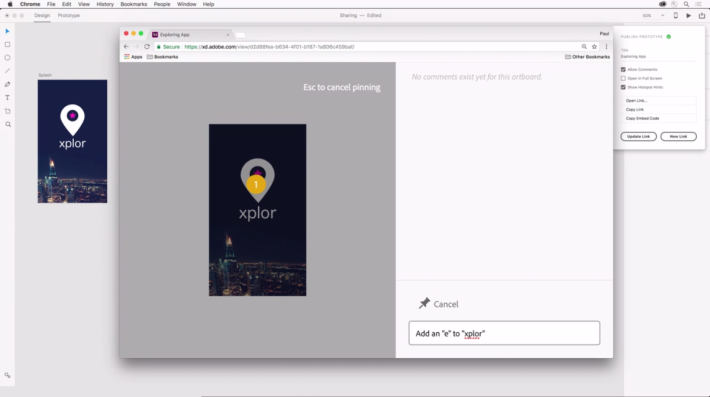Switch to the Prototype tab

click(x=68, y=15)
